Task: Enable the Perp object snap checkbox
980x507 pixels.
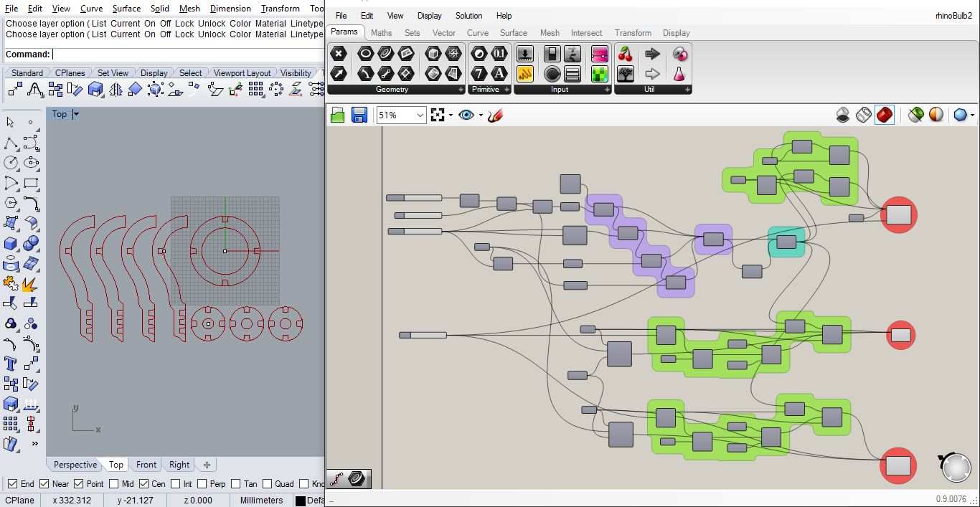Action: [202, 484]
